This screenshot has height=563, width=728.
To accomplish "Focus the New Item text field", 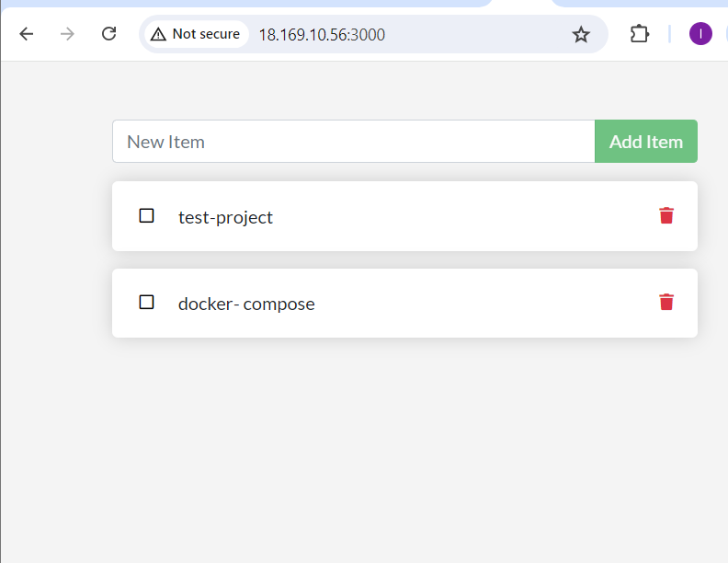I will coord(353,142).
